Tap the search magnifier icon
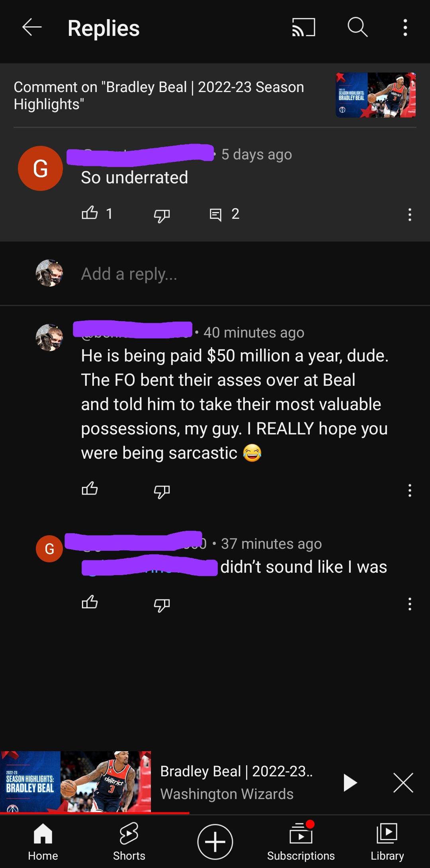 357,27
